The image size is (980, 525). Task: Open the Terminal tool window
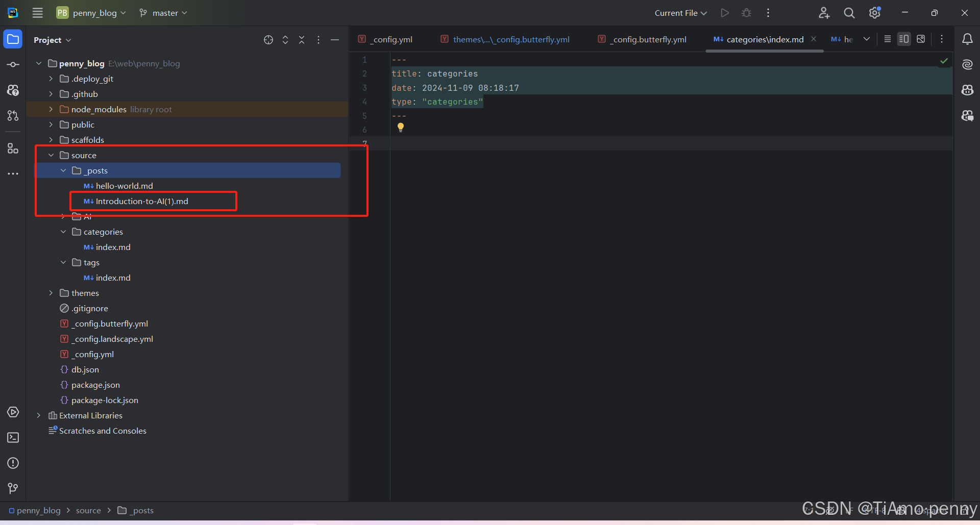click(13, 438)
